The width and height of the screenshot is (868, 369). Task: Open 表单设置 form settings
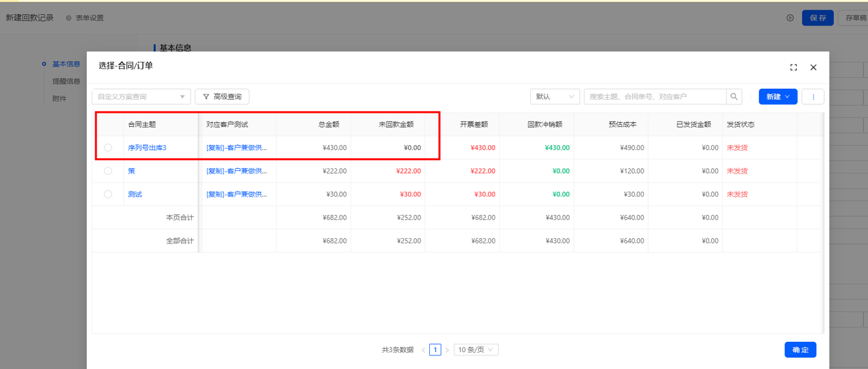(x=85, y=18)
